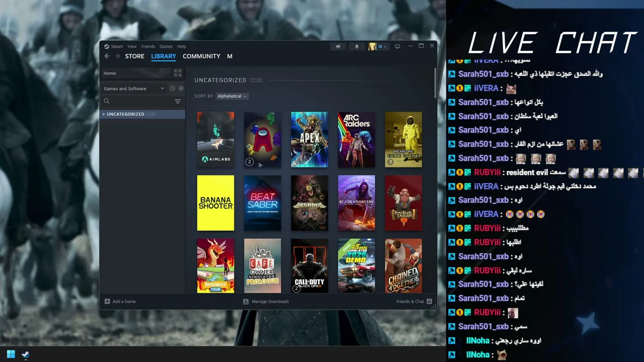Switch to the COMMUNITY tab
Viewport: 644px width, 362px height.
[x=201, y=56]
